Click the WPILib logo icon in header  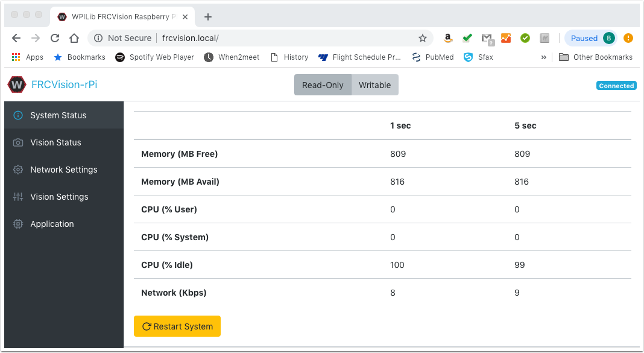click(17, 84)
